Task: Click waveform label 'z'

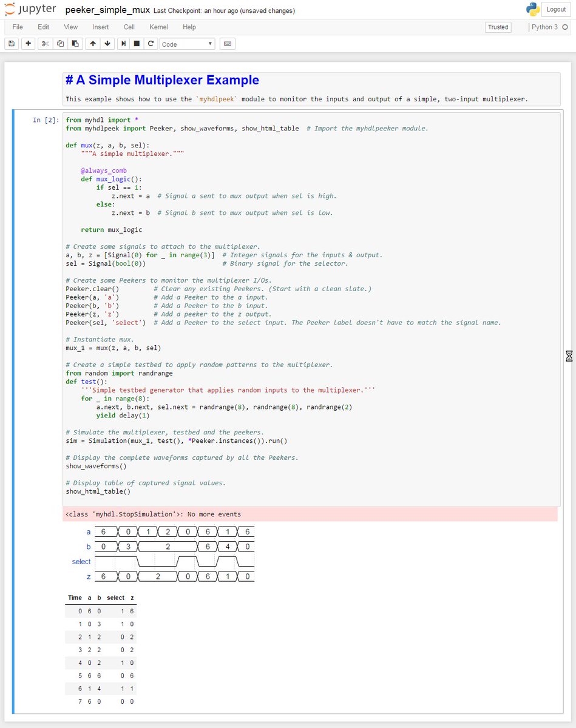Action: coord(89,576)
